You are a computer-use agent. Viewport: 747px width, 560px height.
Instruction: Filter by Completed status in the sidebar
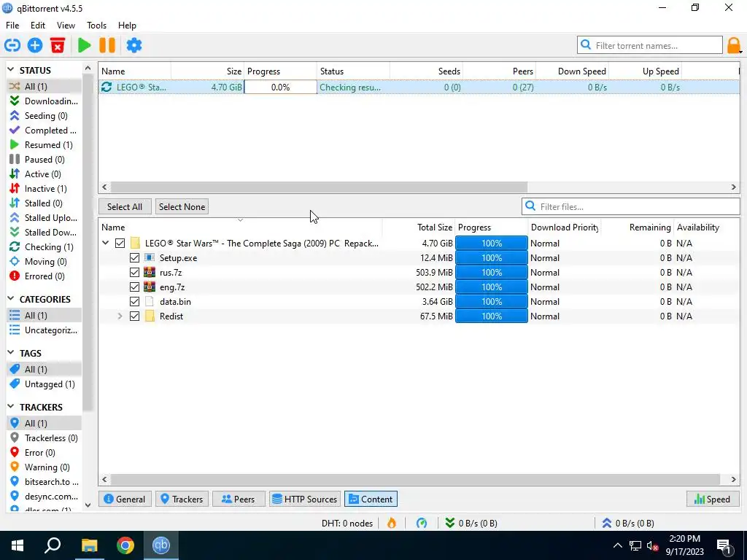(x=44, y=130)
